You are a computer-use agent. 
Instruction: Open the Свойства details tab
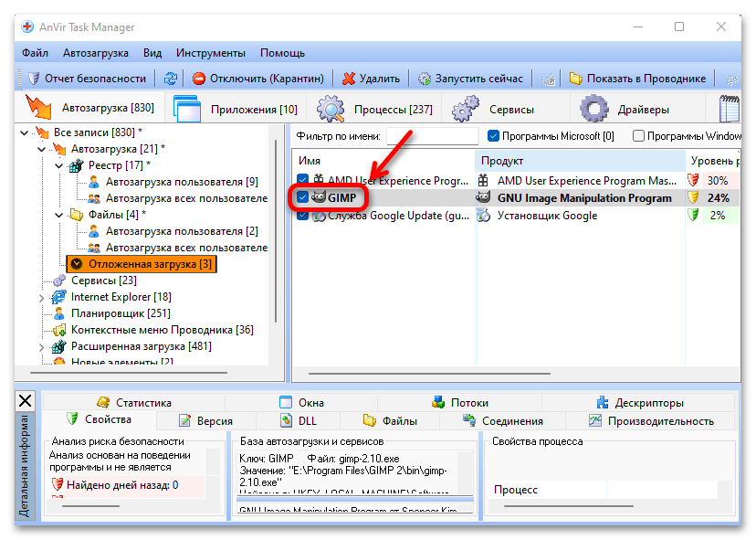click(100, 419)
